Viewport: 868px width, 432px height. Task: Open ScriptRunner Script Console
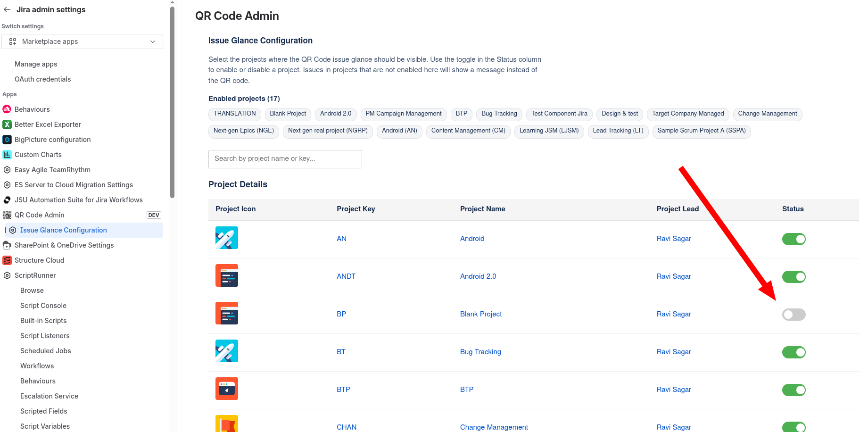[x=43, y=306]
